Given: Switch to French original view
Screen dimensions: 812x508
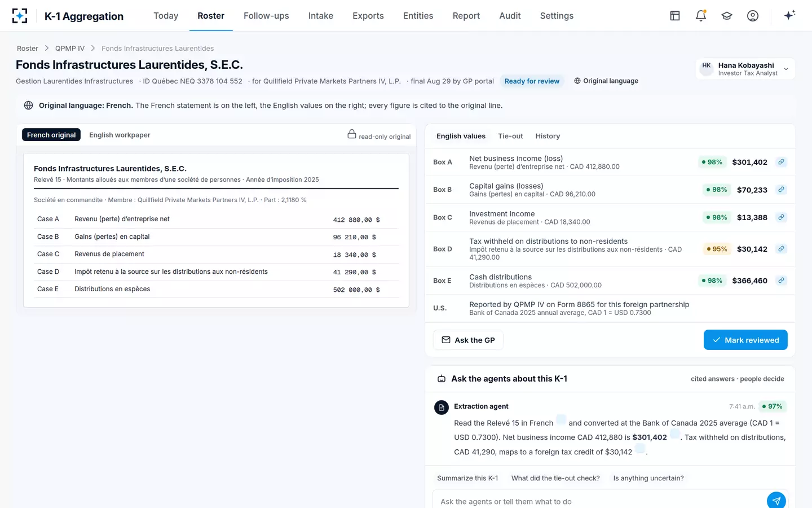Looking at the screenshot, I should point(51,135).
